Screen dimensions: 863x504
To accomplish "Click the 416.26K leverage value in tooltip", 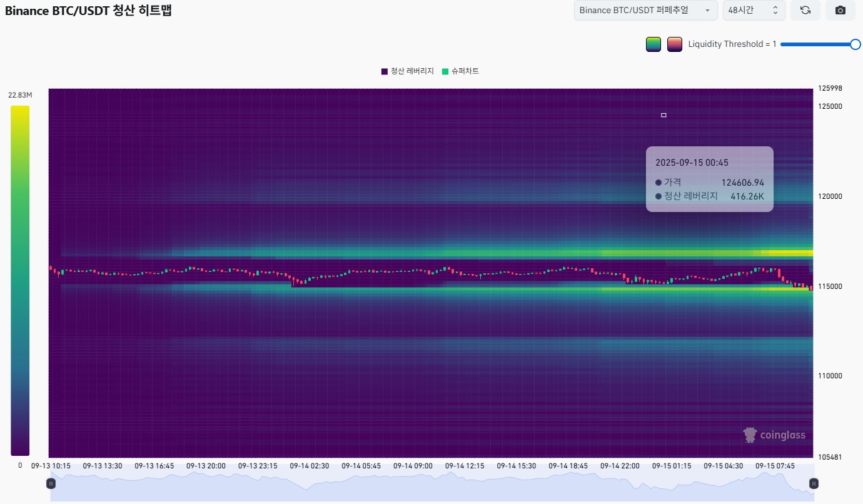I will coord(747,196).
